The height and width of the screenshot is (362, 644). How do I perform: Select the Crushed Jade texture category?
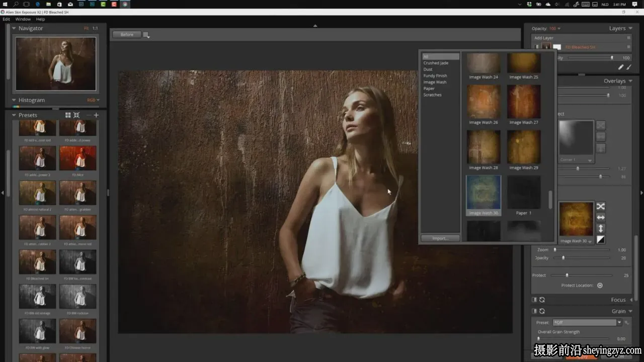coord(436,63)
